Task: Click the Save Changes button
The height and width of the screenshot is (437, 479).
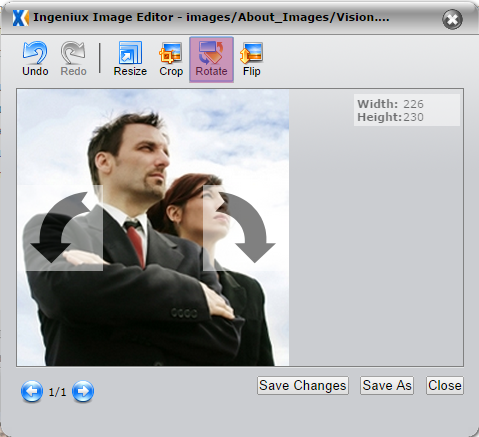Action: point(303,386)
